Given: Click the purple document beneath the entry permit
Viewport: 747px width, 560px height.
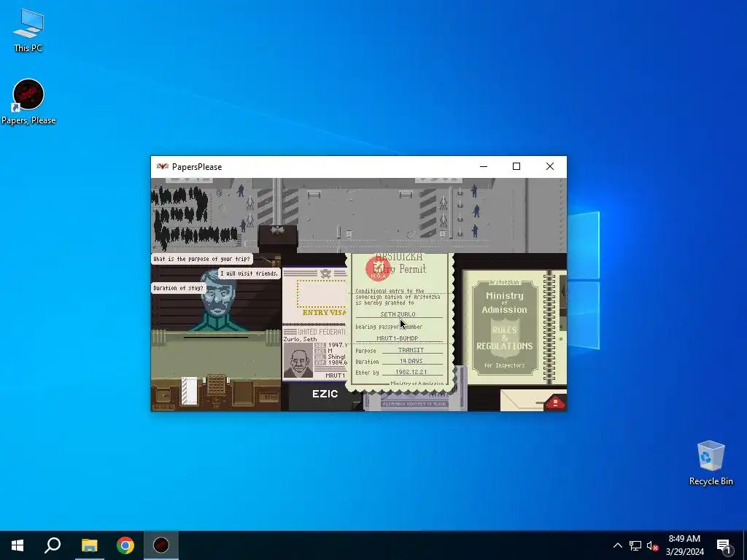Looking at the screenshot, I should [x=414, y=402].
